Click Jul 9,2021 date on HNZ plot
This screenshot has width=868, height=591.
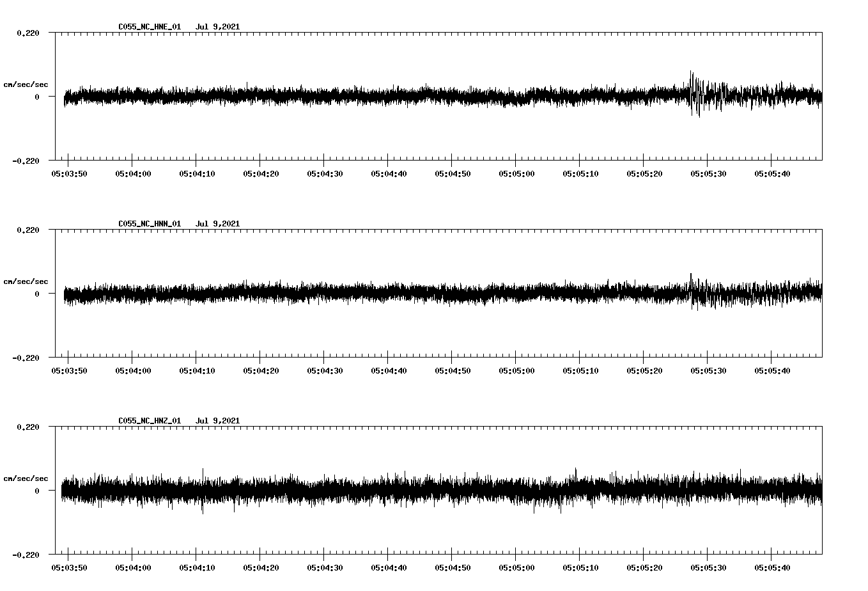coord(217,421)
